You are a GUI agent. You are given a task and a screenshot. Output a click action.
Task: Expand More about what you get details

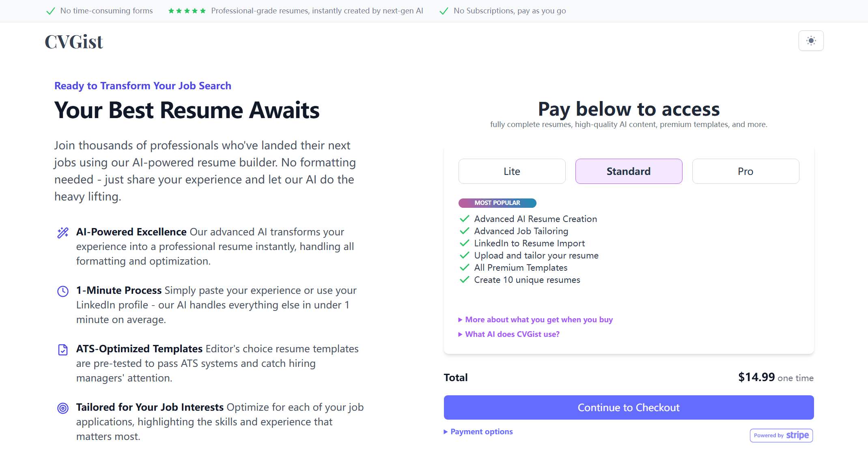[538, 320]
